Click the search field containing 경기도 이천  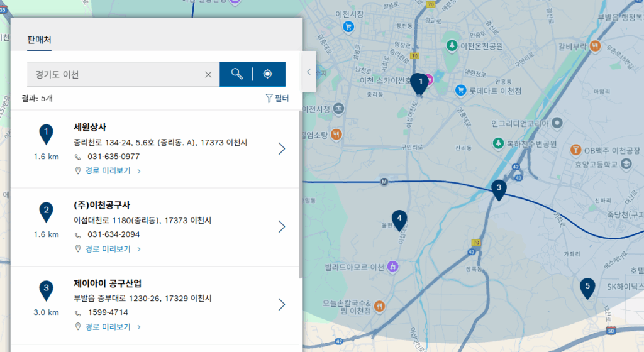click(x=123, y=74)
